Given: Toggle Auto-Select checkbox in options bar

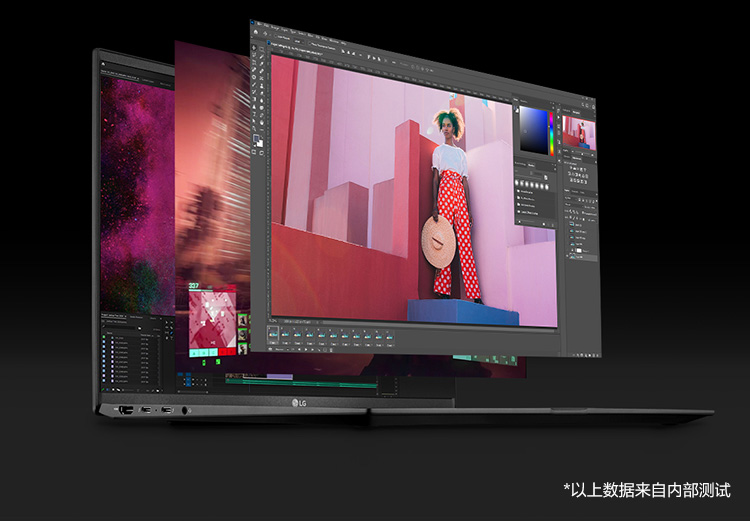Looking at the screenshot, I should (276, 36).
